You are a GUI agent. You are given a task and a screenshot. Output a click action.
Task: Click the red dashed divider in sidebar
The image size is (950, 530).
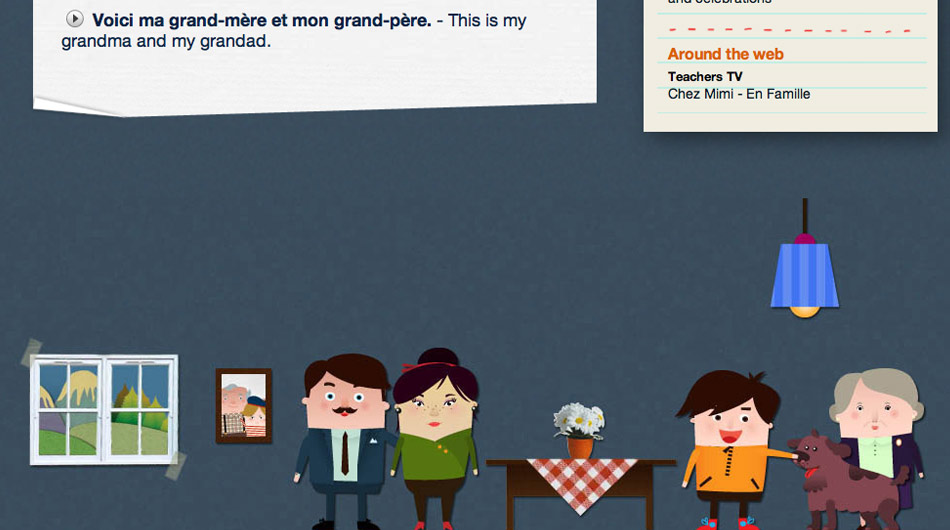[x=789, y=30]
